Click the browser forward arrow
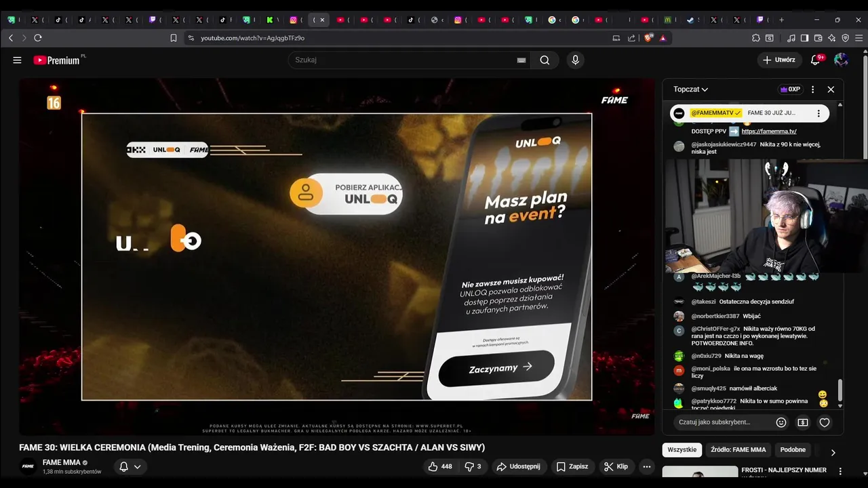 tap(24, 38)
